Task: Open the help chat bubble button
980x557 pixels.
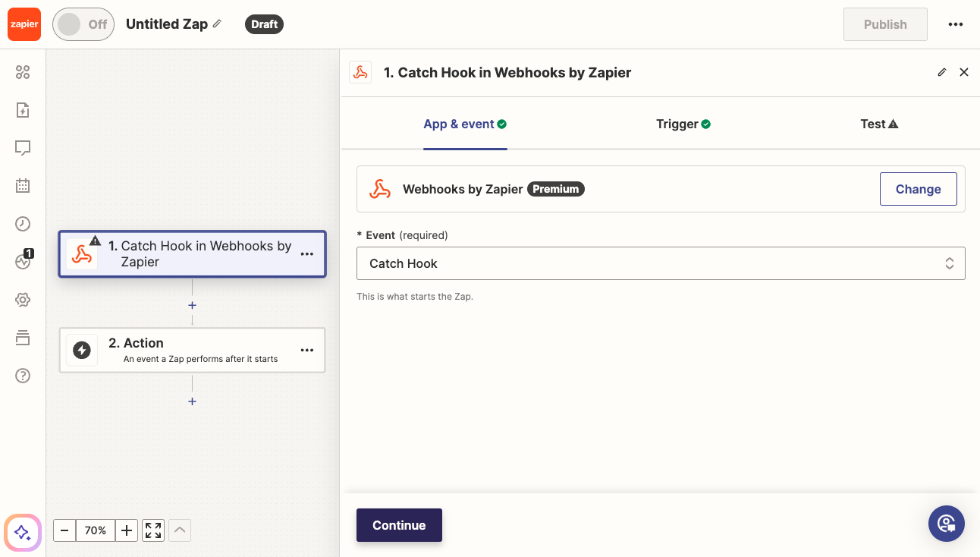Action: point(947,524)
